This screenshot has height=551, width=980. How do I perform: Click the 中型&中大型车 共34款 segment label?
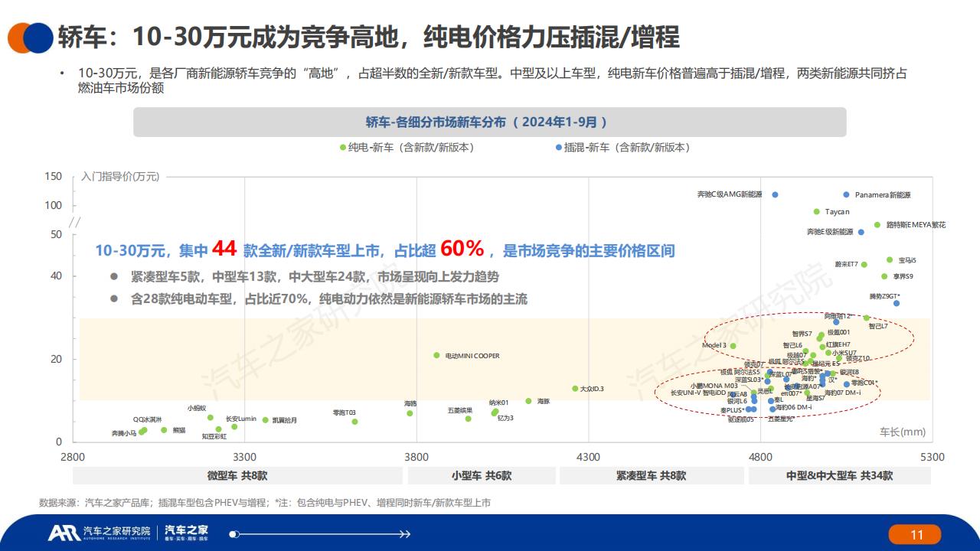[x=839, y=475]
